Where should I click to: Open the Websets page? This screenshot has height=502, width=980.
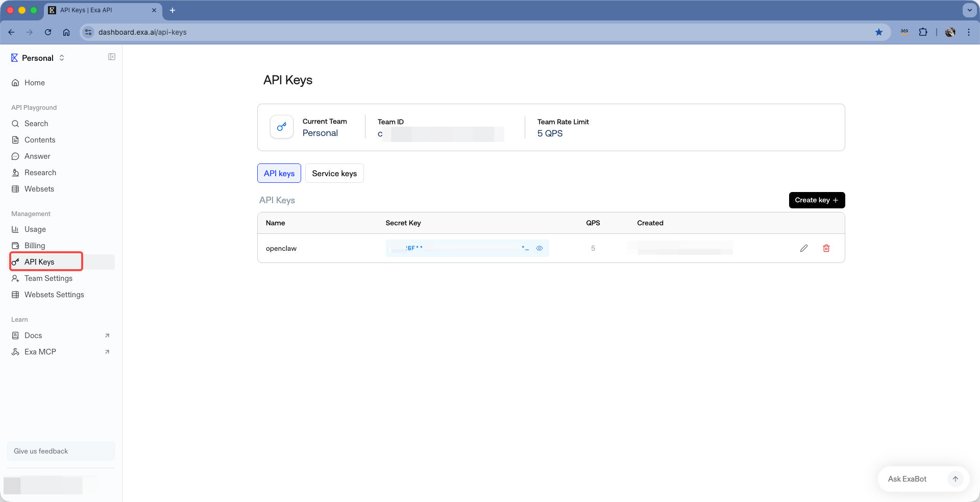tap(39, 189)
